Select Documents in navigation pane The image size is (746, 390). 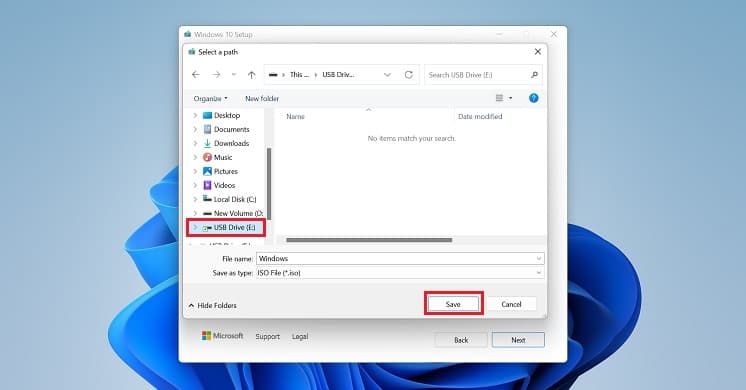pos(231,129)
